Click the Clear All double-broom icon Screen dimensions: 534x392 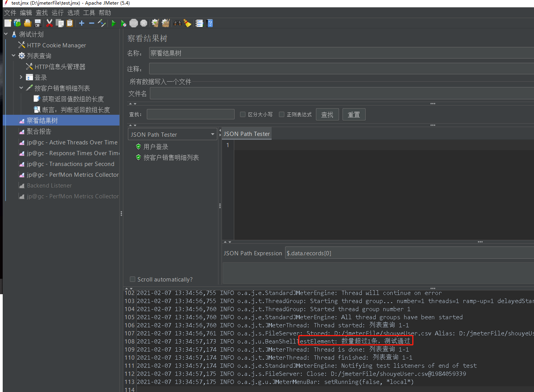166,23
